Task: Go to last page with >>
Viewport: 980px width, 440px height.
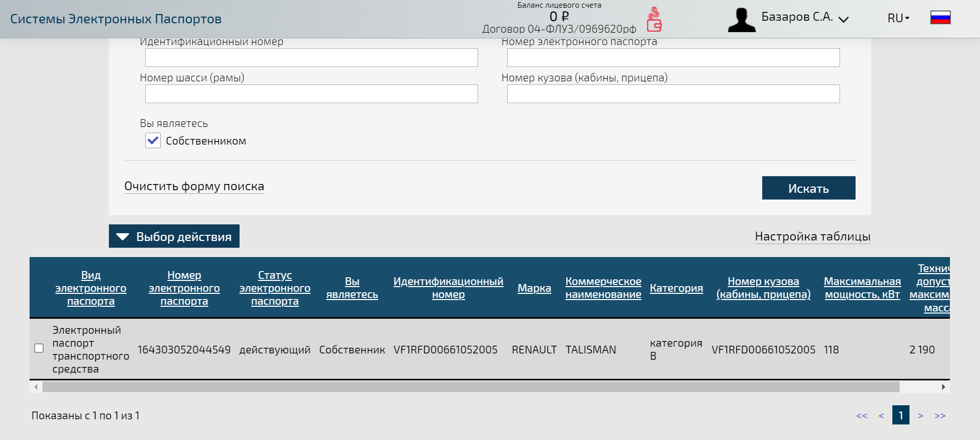Action: click(x=940, y=416)
